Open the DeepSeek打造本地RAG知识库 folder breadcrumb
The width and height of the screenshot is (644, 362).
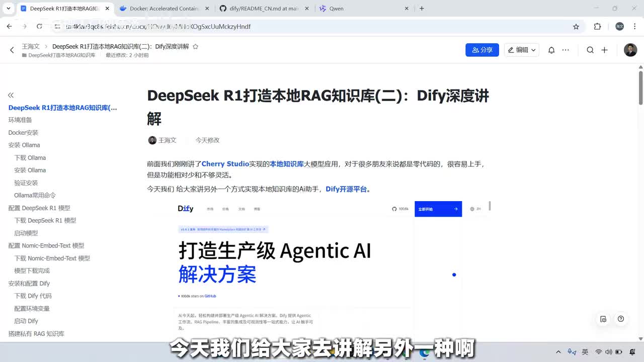click(58, 55)
